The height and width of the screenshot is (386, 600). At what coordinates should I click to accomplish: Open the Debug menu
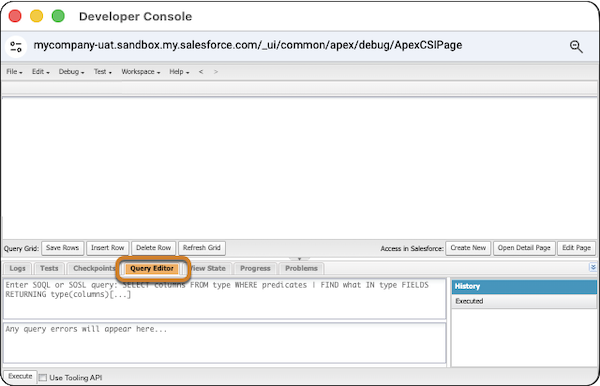(71, 72)
